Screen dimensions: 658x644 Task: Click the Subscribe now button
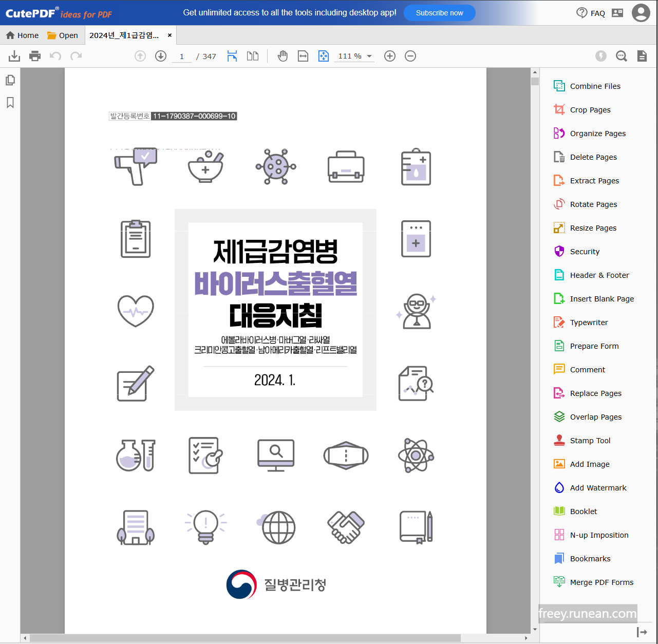pos(439,13)
